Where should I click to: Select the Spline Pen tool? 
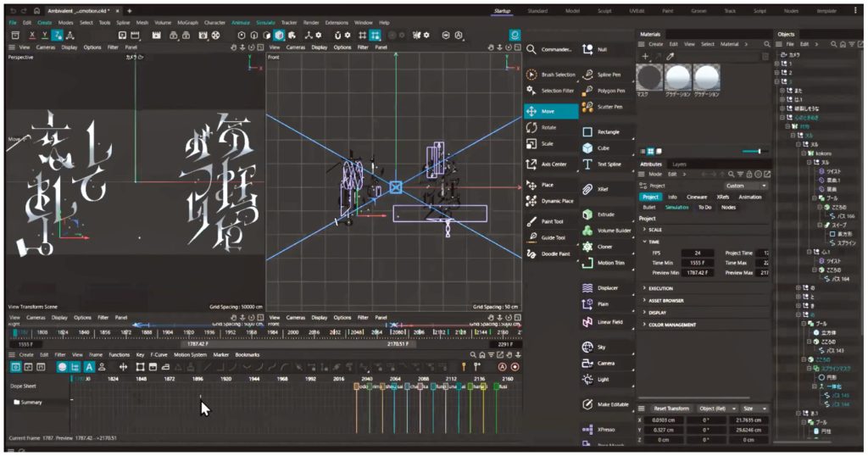(607, 74)
